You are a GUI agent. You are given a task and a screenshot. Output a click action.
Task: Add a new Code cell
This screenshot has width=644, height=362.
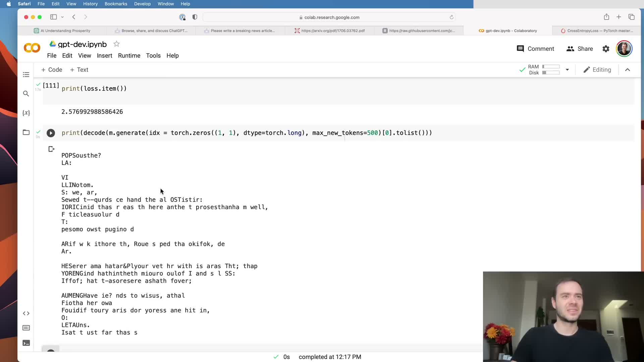[x=52, y=70]
